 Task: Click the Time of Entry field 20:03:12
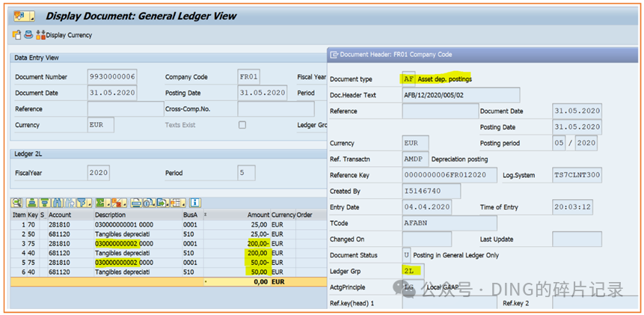(573, 207)
